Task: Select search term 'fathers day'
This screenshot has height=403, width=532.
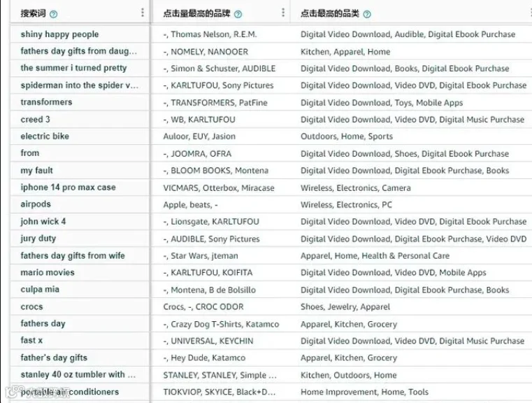Action: pyautogui.click(x=43, y=323)
